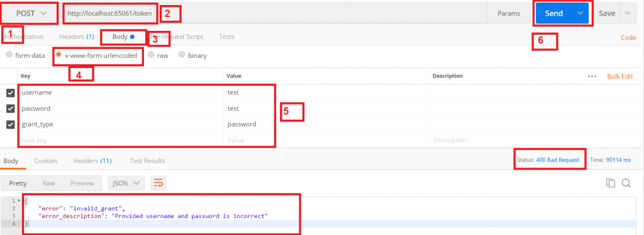Image resolution: width=644 pixels, height=235 pixels.
Task: Select the binary body radio button
Action: [x=182, y=55]
